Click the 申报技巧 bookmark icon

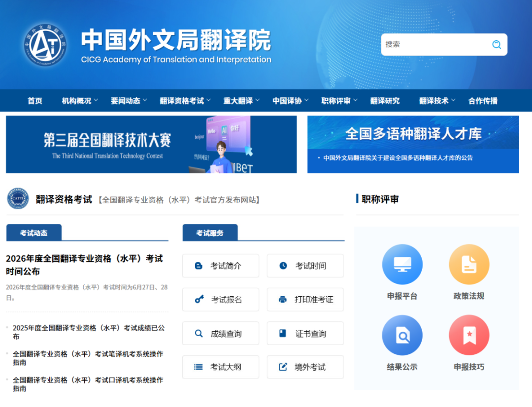click(x=469, y=334)
